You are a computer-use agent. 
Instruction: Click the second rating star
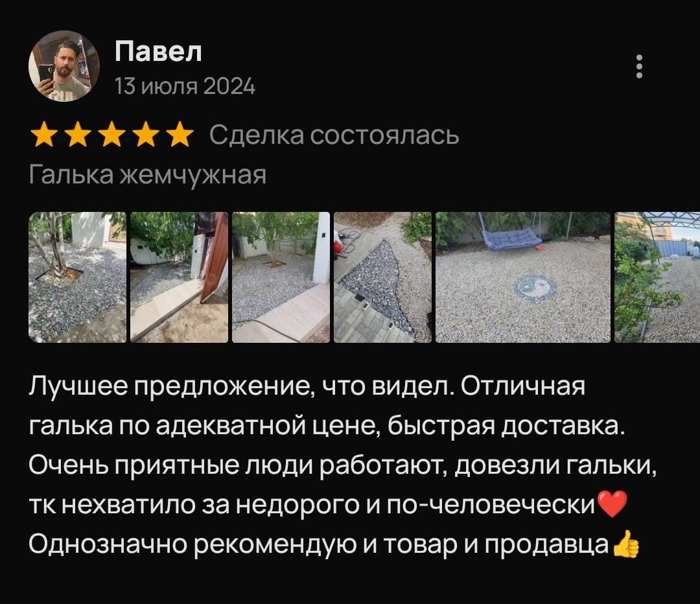coord(78,135)
